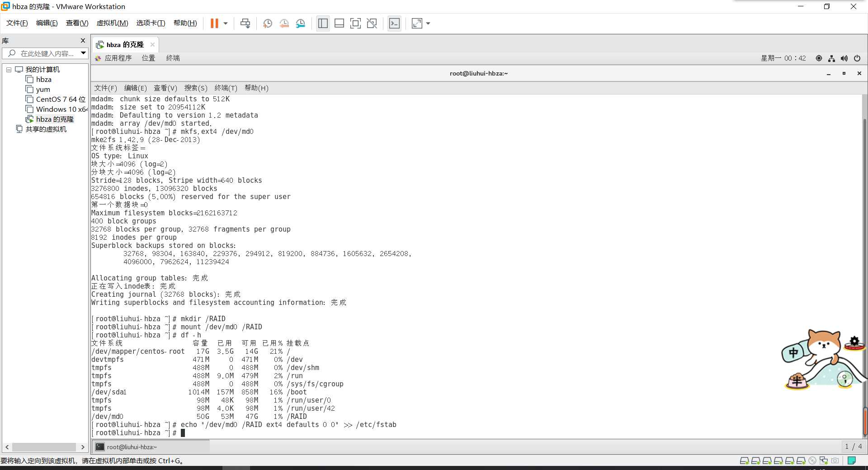Enter full screen mode
The image size is (868, 470).
coord(355,23)
